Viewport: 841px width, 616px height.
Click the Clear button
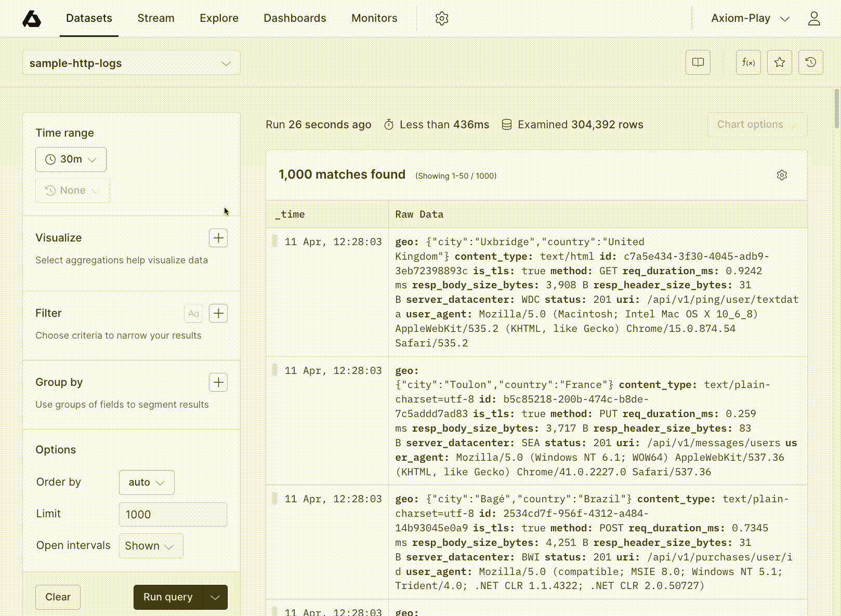(58, 597)
